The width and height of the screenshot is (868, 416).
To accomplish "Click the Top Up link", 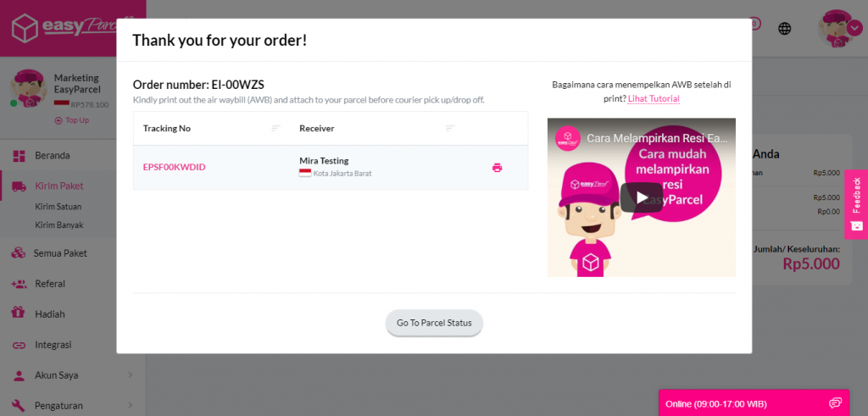I will click(x=76, y=120).
